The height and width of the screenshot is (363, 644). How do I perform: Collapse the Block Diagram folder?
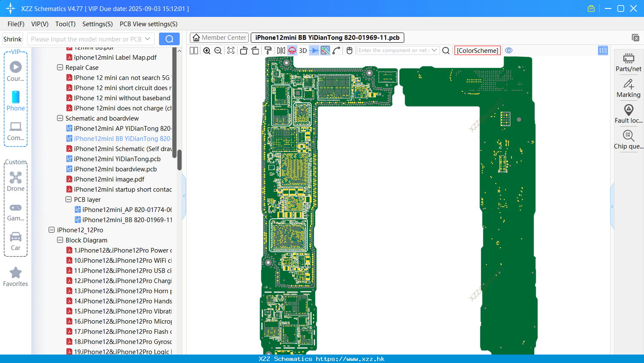pos(60,240)
